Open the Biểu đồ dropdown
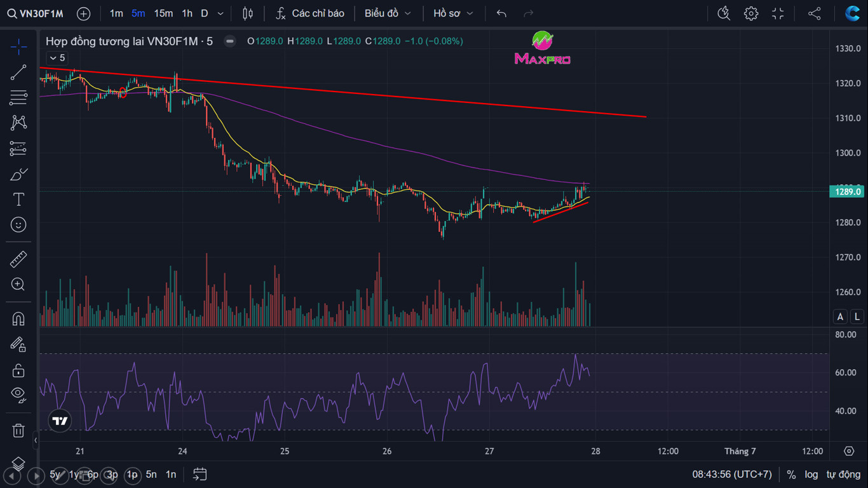The width and height of the screenshot is (868, 488). 388,13
